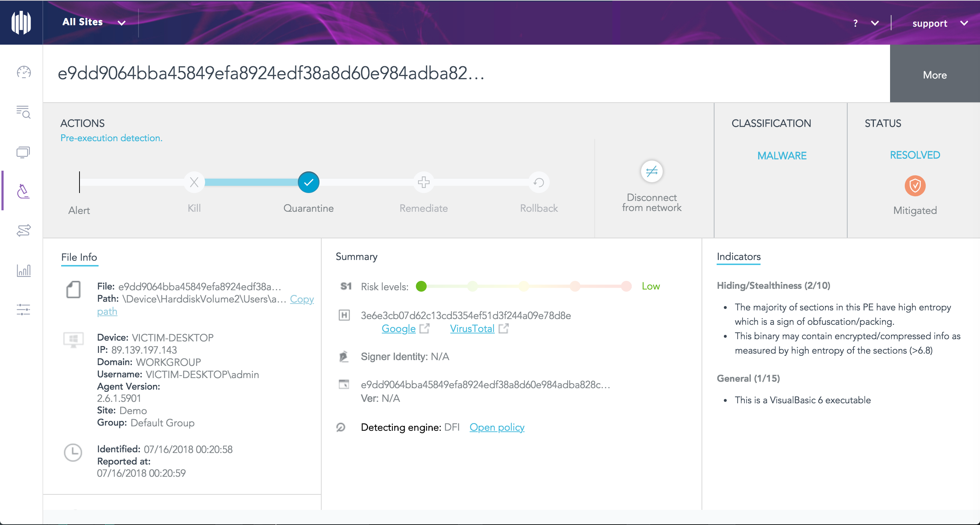Screen dimensions: 980x525
Task: Select the File Info tab panel
Action: pos(78,257)
